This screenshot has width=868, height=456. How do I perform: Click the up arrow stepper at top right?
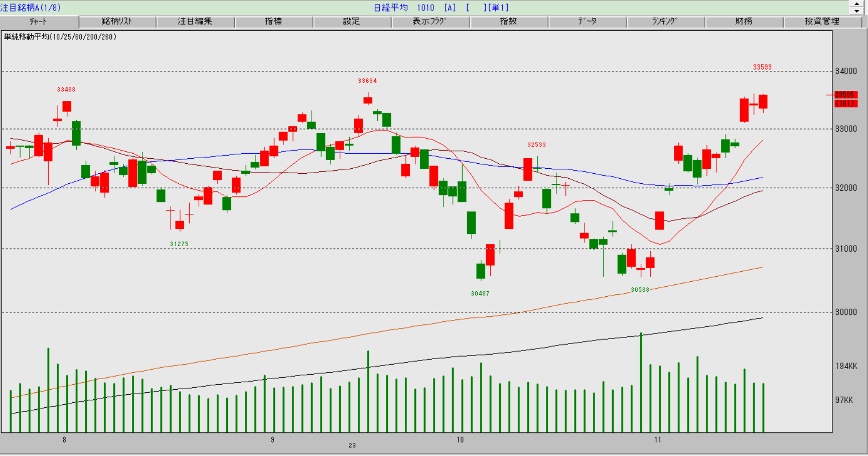(x=856, y=4)
